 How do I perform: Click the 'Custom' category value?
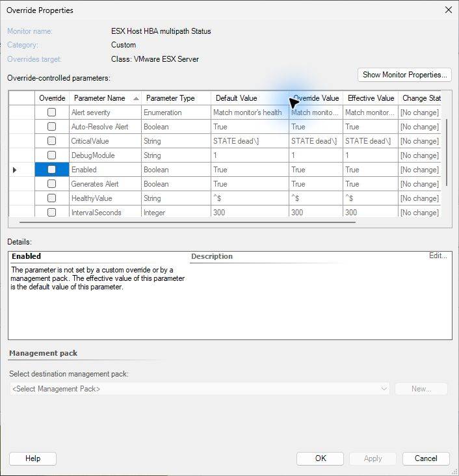pos(124,45)
